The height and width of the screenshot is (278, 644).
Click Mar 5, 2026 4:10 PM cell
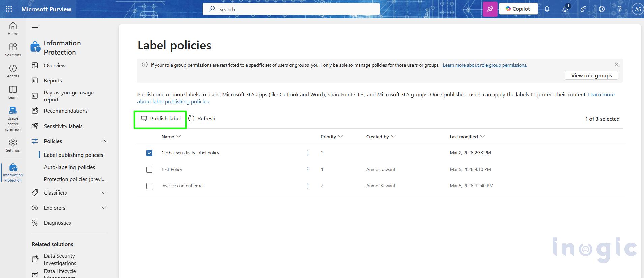[x=470, y=169]
